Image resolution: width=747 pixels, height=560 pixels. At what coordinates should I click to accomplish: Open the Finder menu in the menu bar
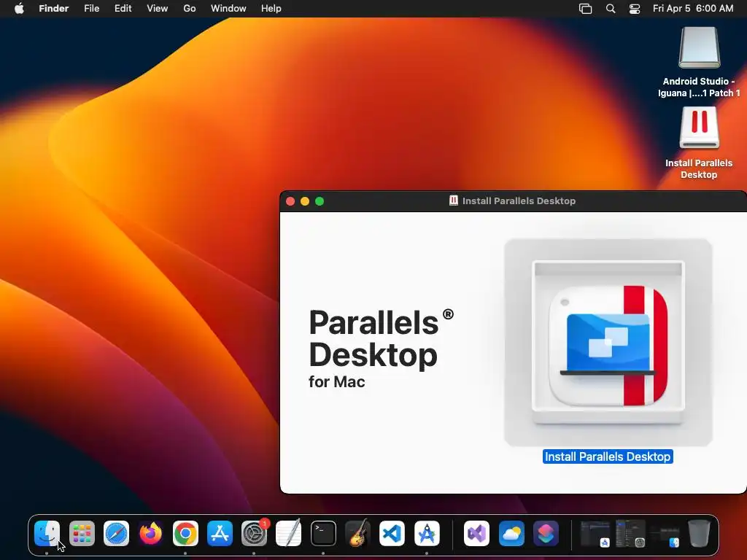tap(54, 9)
